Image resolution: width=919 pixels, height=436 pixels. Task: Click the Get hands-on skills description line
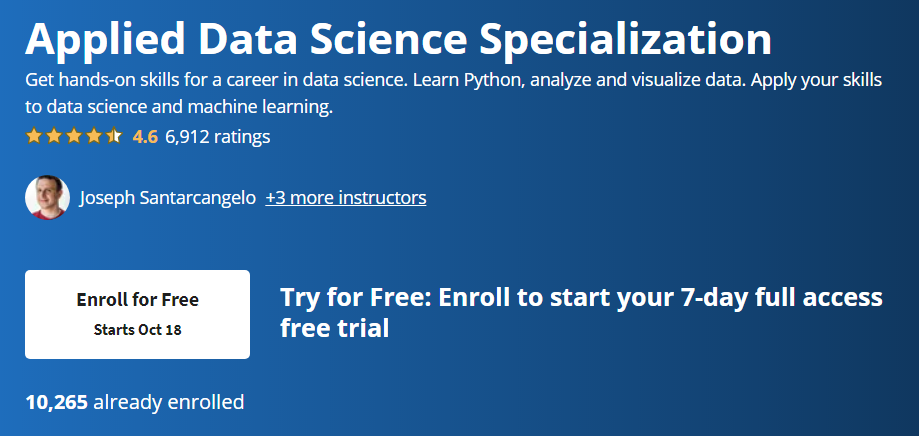tap(454, 80)
